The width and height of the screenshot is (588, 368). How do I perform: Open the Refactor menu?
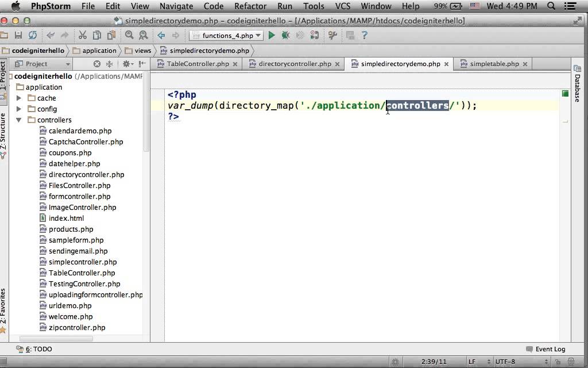pyautogui.click(x=250, y=6)
